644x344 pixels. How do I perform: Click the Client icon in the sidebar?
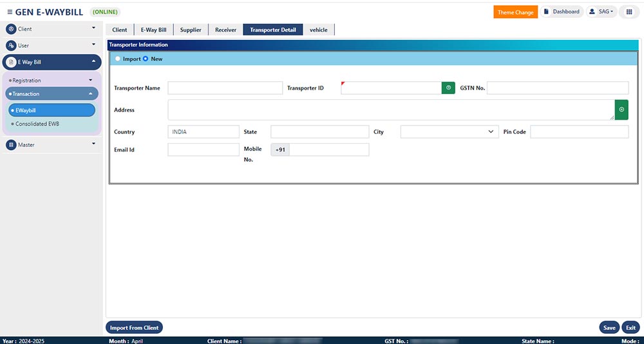11,29
